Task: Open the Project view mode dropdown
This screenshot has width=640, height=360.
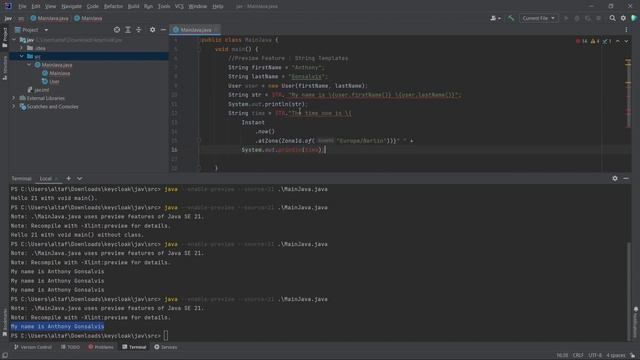Action: pyautogui.click(x=31, y=30)
